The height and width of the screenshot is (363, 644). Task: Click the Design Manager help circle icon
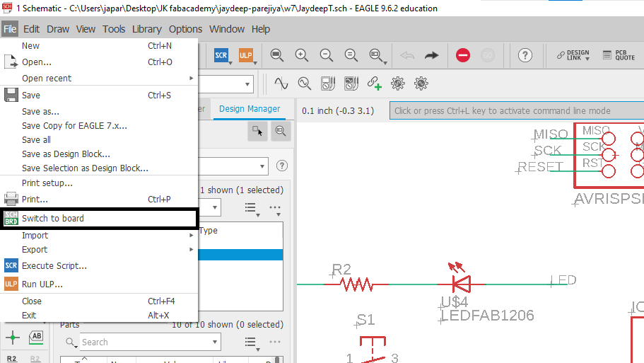click(x=282, y=166)
